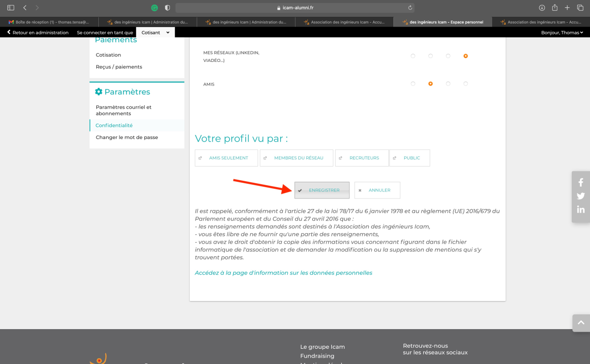Open the Cotisant role dropdown
The image size is (590, 364).
coord(155,32)
